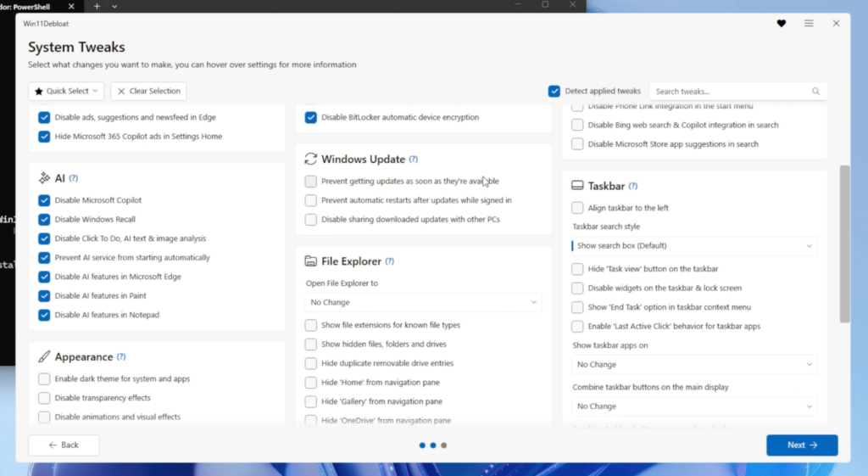
Task: Check Hide 'Home' from navigation pane
Action: point(311,383)
